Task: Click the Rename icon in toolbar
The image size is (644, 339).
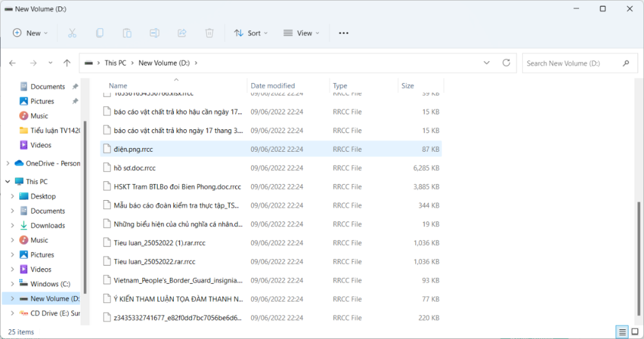Action: (155, 33)
